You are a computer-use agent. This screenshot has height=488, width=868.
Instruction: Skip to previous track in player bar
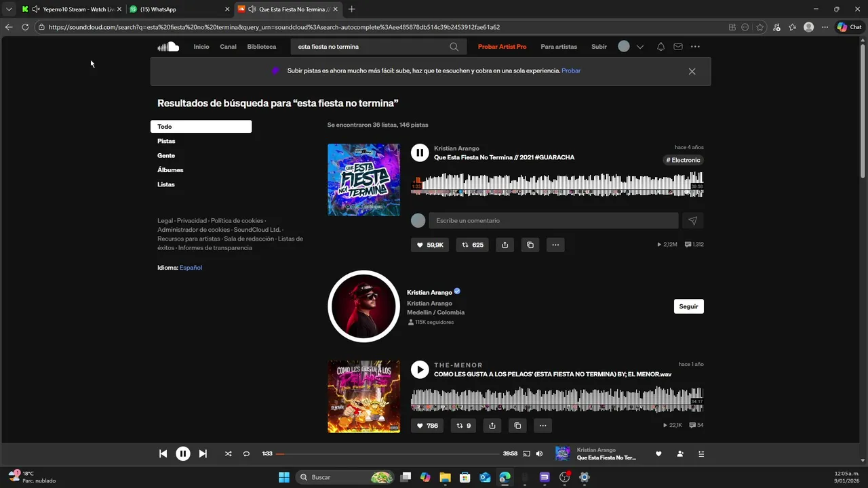click(x=163, y=454)
